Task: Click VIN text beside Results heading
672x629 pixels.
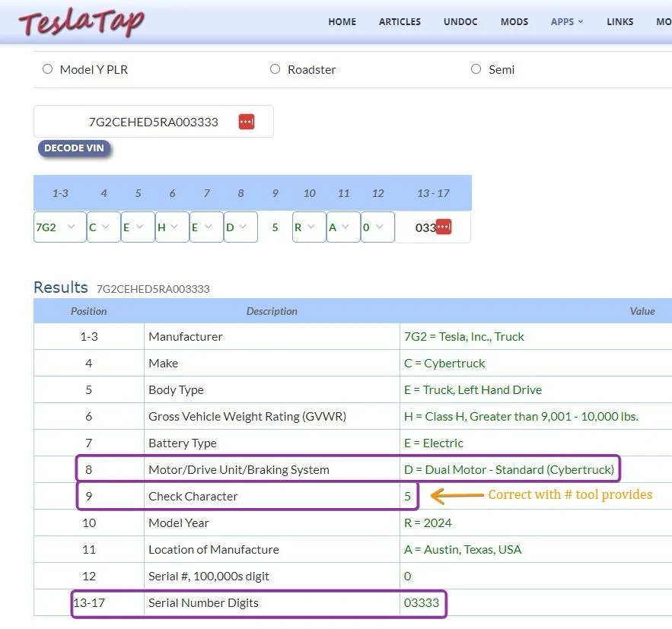Action: [x=153, y=289]
